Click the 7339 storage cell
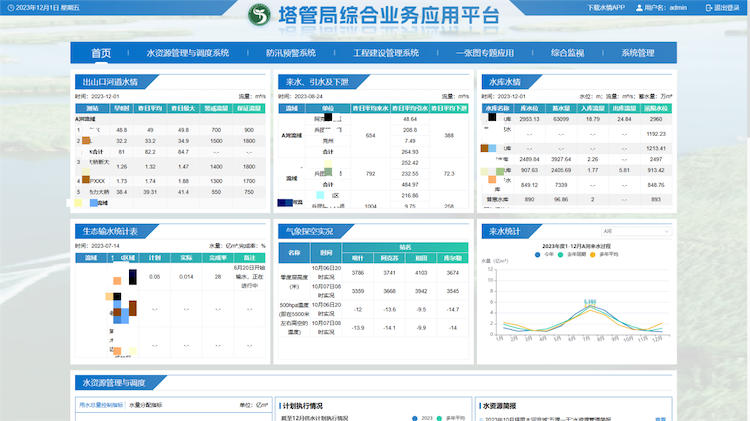750x421 pixels. coord(561,185)
